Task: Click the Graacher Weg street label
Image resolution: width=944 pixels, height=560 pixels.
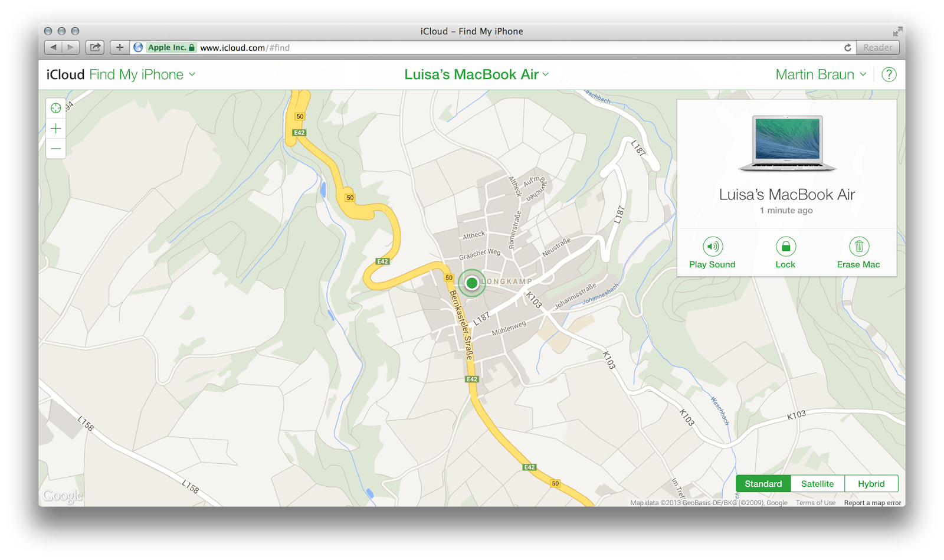Action: [480, 254]
